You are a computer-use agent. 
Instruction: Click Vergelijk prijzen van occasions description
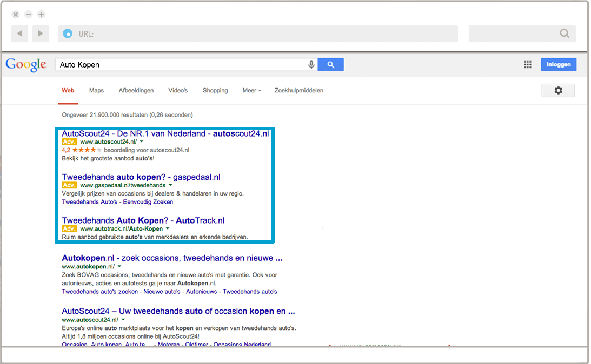pos(152,193)
